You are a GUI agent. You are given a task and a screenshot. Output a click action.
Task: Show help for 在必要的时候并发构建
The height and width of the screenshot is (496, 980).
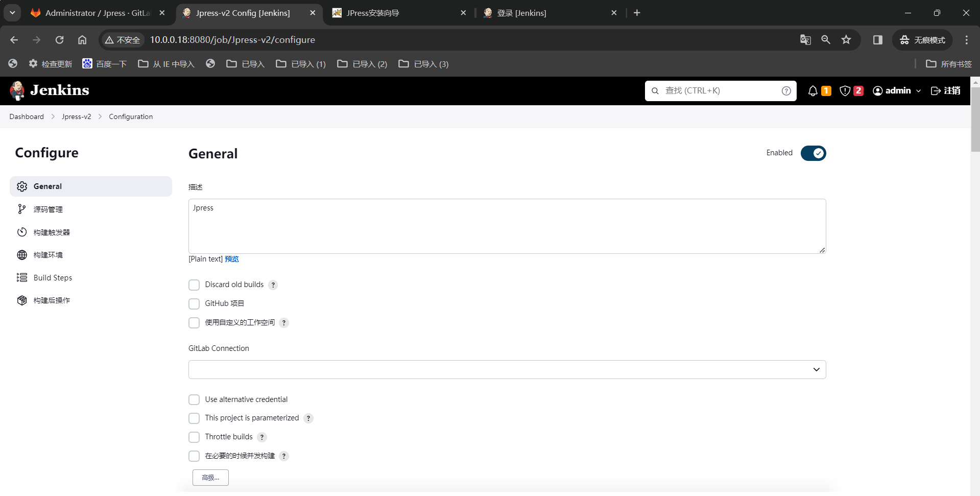tap(284, 456)
